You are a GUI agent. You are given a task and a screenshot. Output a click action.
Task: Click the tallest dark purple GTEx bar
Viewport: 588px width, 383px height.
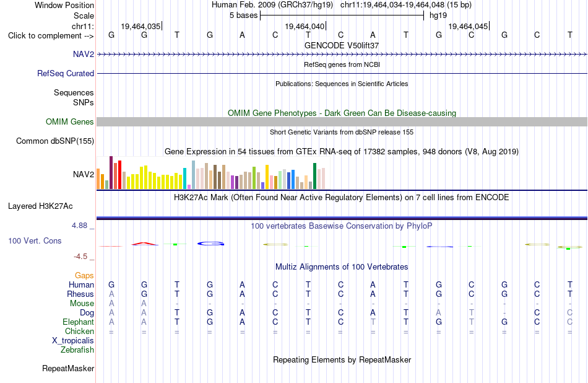pos(111,173)
